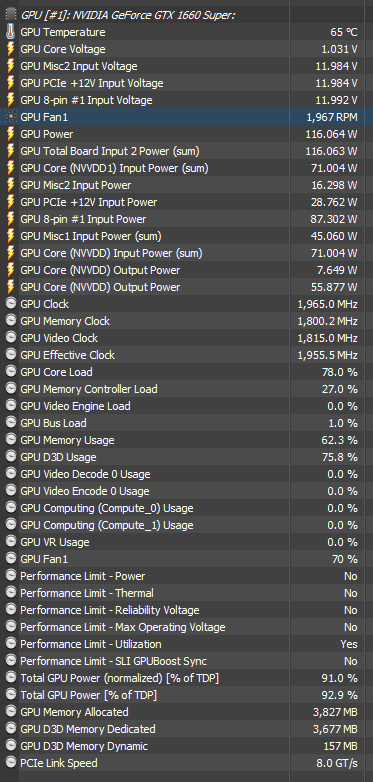Image resolution: width=373 pixels, height=782 pixels.
Task: Click the round icon beside Performance Limit - Thermal
Action: 10,592
